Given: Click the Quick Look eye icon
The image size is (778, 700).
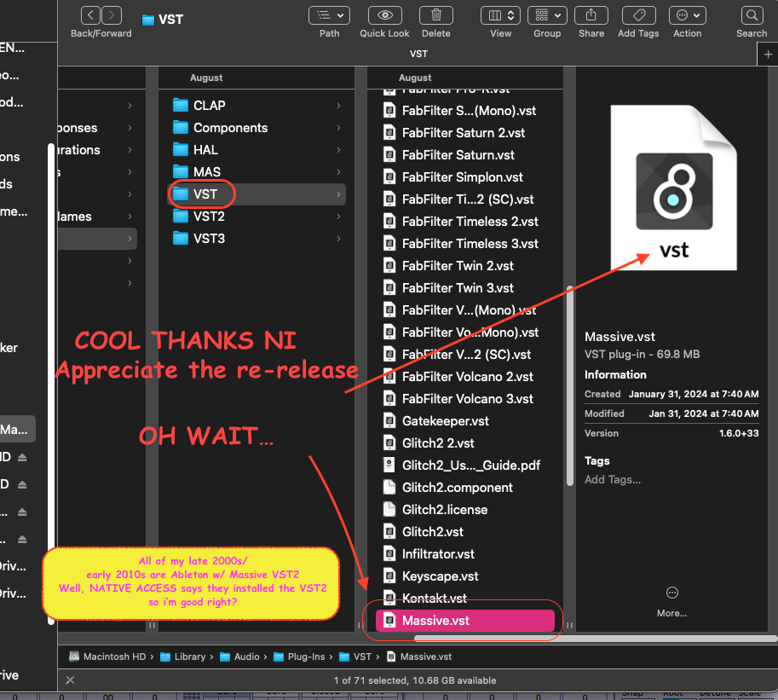Looking at the screenshot, I should tap(384, 15).
